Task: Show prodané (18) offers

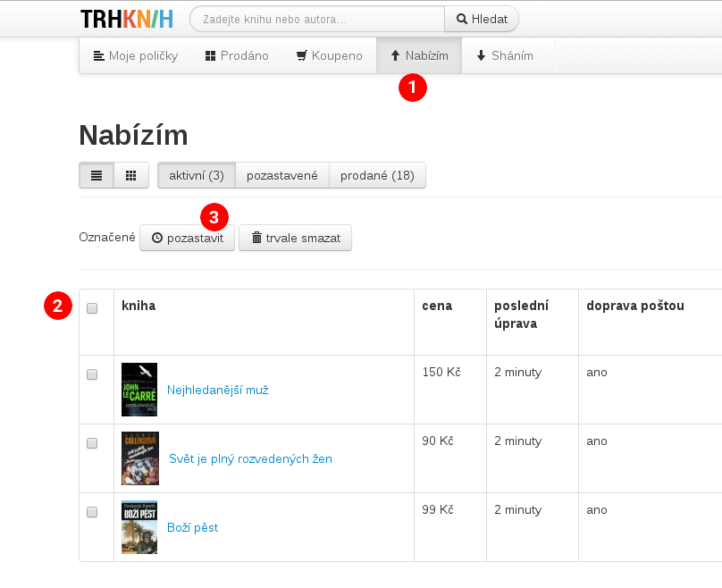Action: tap(377, 175)
